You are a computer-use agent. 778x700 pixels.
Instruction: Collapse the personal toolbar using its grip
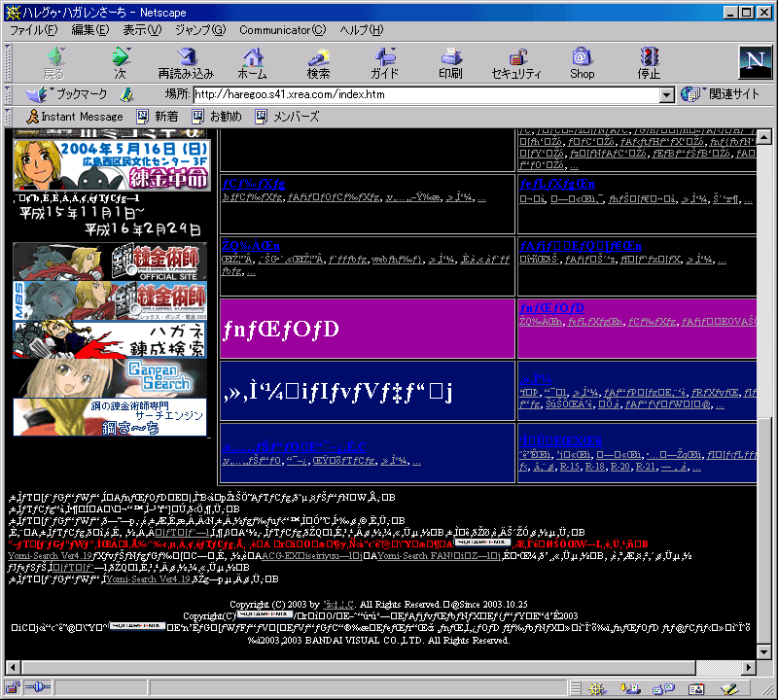(x=8, y=117)
